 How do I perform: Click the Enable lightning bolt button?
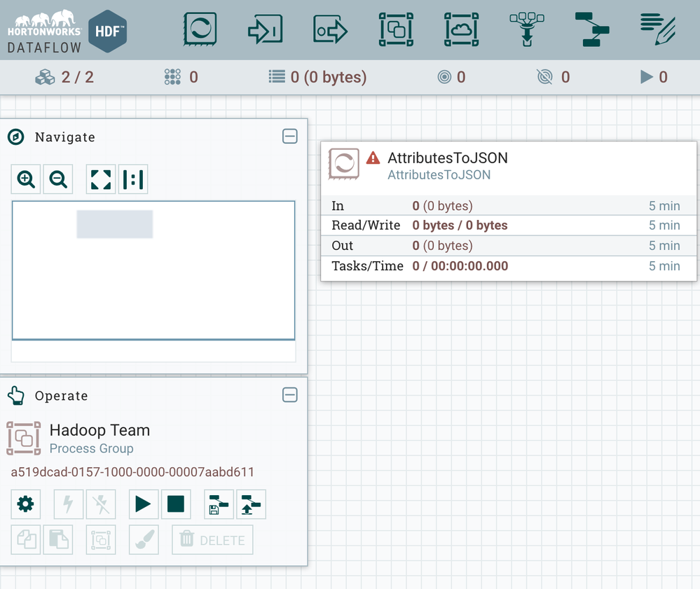(x=68, y=504)
